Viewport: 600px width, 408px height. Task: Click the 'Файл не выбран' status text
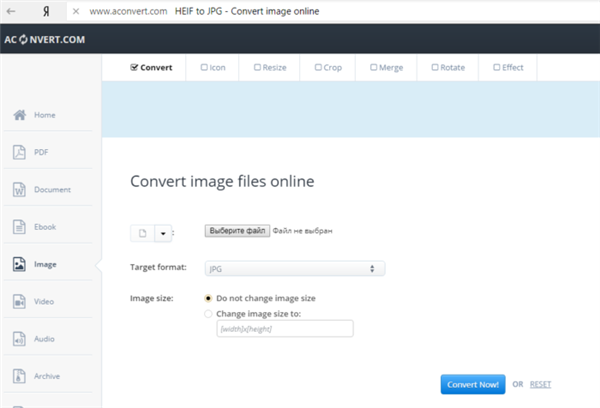point(302,231)
